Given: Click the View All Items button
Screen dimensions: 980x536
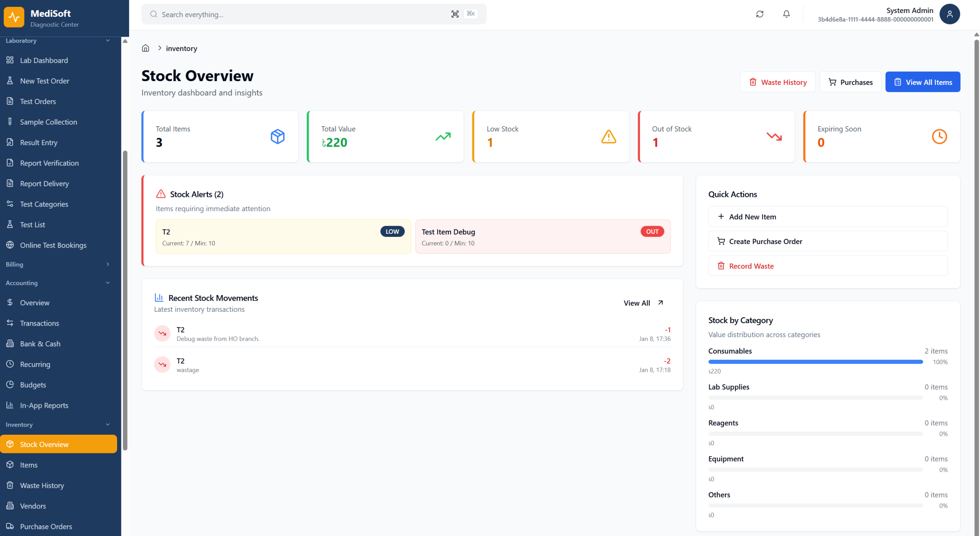Looking at the screenshot, I should coord(923,82).
